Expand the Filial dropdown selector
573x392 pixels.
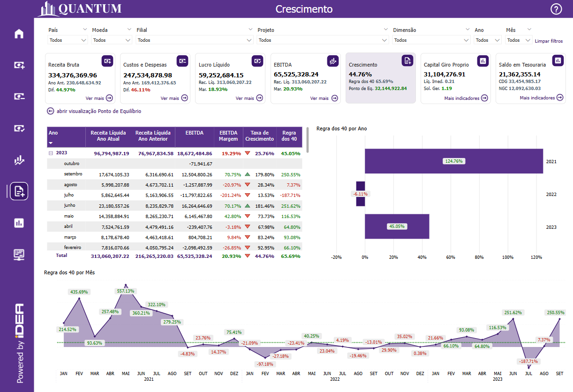pyautogui.click(x=195, y=40)
